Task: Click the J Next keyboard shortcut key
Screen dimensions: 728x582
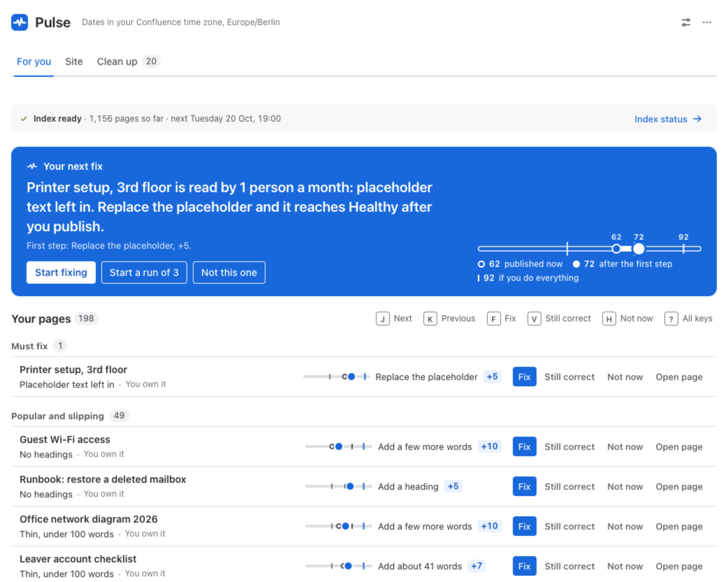Action: pyautogui.click(x=383, y=319)
